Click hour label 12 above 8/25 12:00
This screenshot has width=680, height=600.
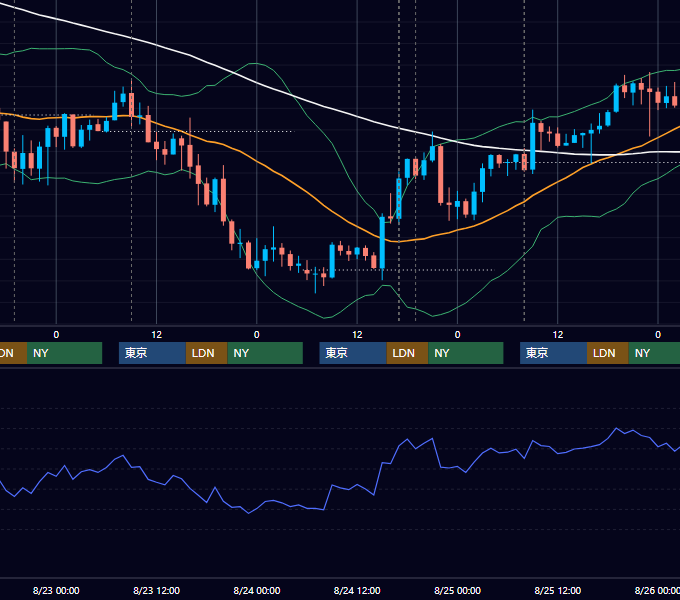pyautogui.click(x=558, y=335)
